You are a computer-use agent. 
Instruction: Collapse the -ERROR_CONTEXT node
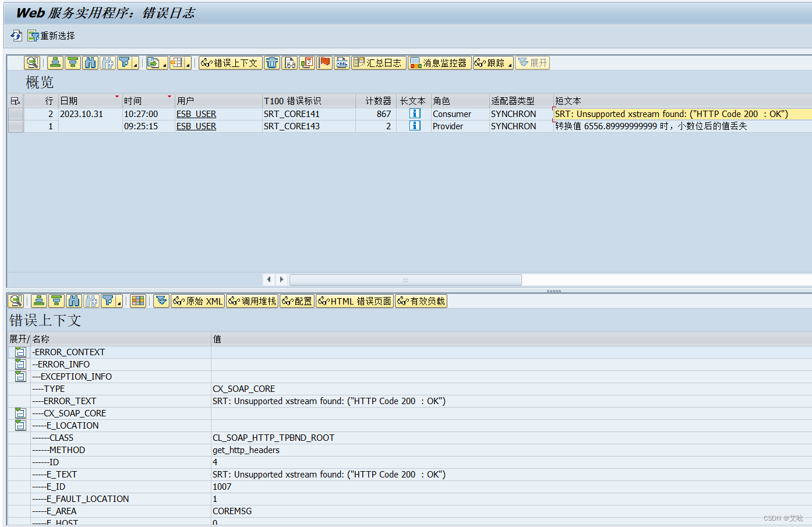(20, 352)
